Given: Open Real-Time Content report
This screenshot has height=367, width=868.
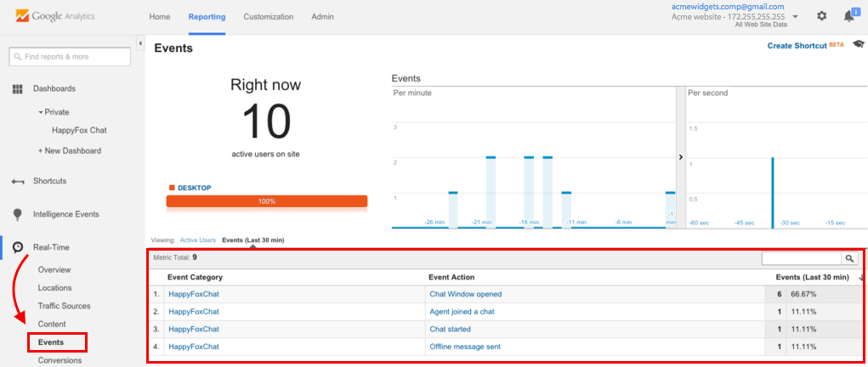Looking at the screenshot, I should coord(52,325).
